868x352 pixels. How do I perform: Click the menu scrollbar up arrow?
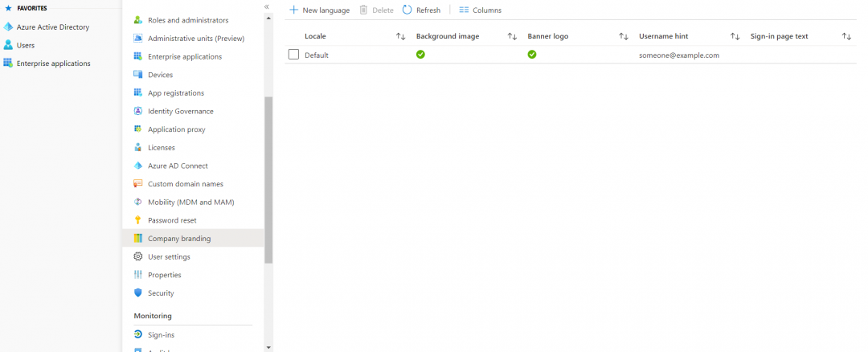click(268, 18)
